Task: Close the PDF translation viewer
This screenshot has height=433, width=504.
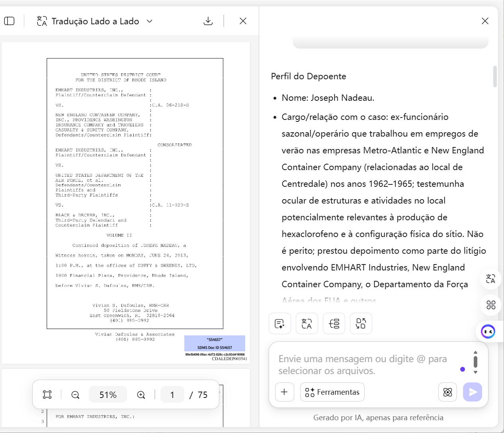Action: click(243, 21)
